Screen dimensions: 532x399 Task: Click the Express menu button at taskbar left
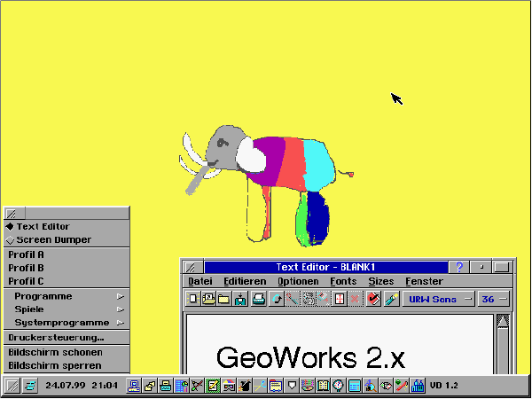pyautogui.click(x=12, y=386)
